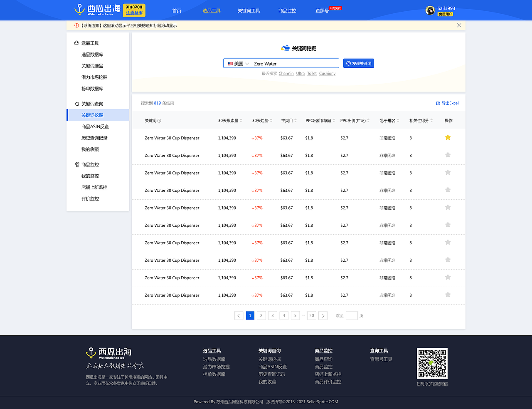This screenshot has width=532, height=409.
Task: Sort by 相关性得分 column arrows
Action: tap(432, 121)
